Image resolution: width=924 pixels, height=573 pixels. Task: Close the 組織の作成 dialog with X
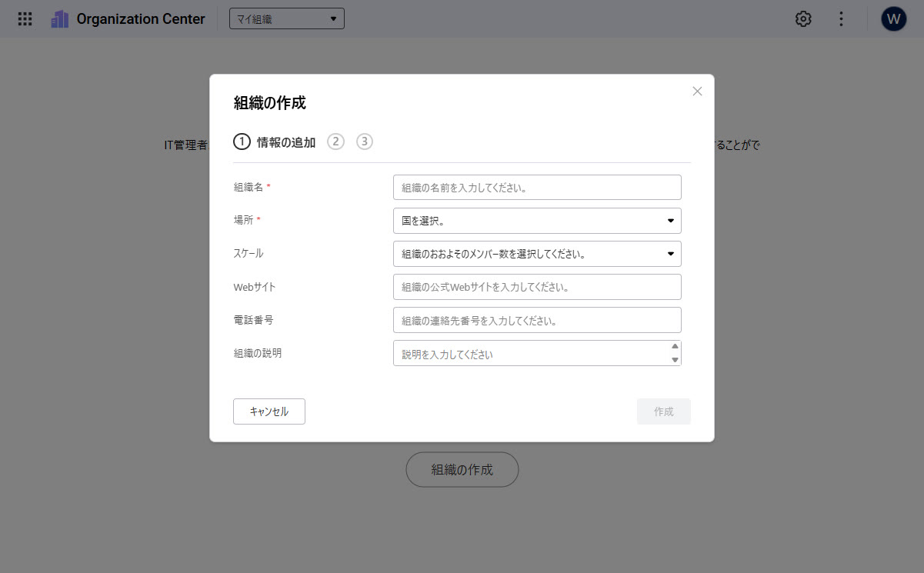[x=697, y=91]
